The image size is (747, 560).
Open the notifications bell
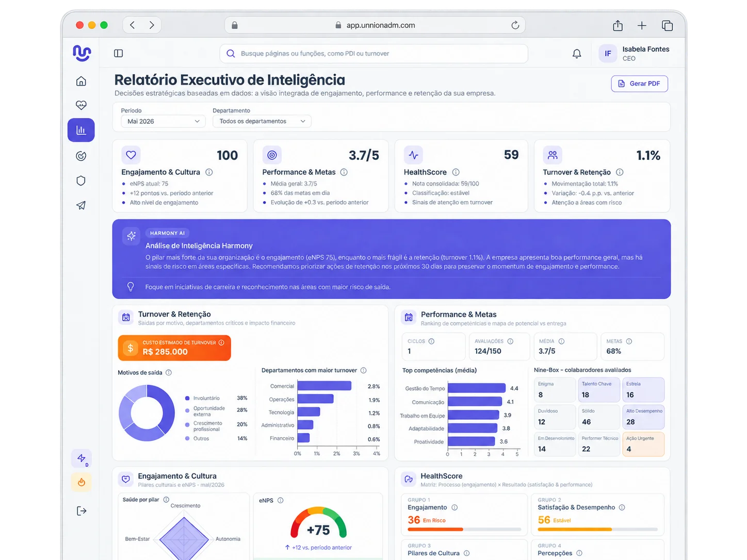pos(577,54)
